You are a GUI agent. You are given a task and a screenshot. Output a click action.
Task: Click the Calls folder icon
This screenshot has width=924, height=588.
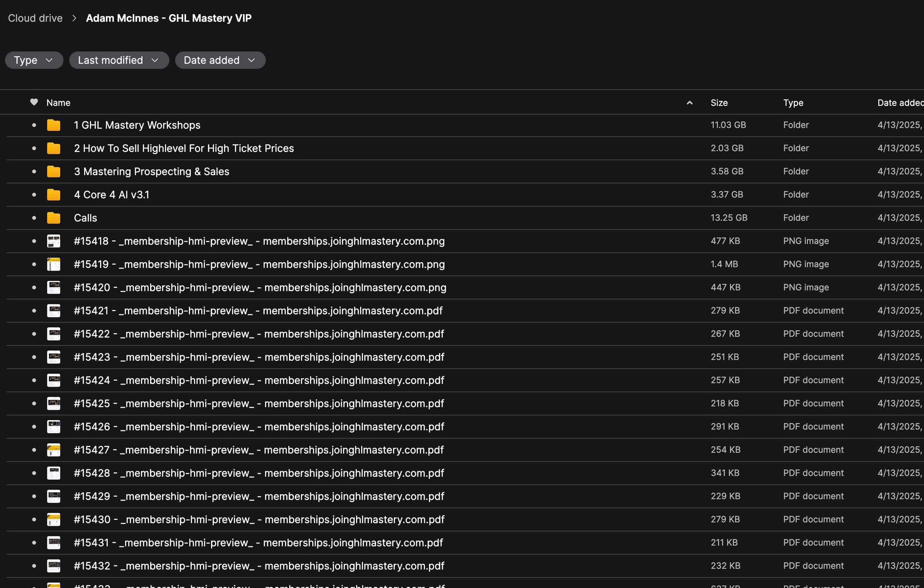53,218
